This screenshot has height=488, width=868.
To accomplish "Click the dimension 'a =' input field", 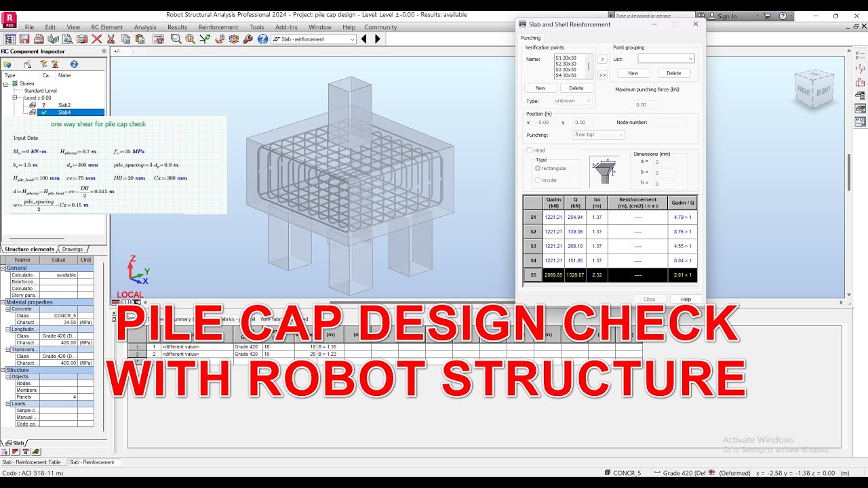I will [665, 162].
